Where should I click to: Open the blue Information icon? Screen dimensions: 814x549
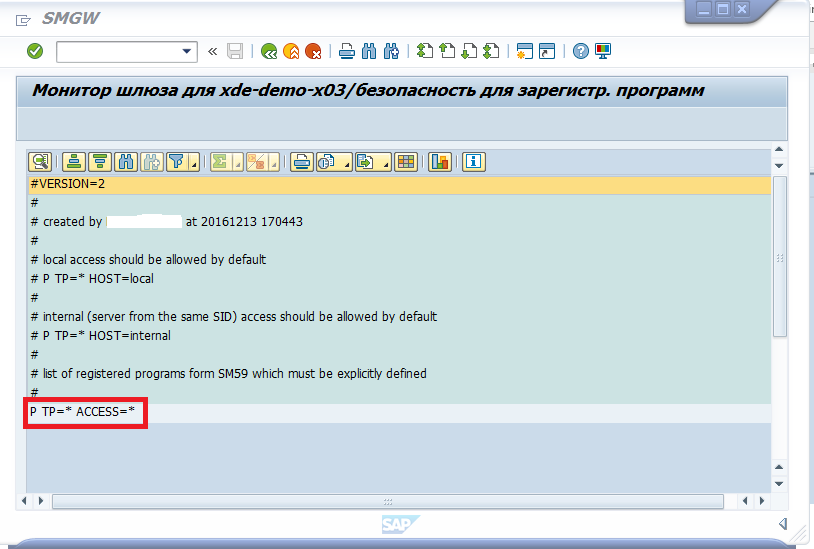pyautogui.click(x=473, y=162)
